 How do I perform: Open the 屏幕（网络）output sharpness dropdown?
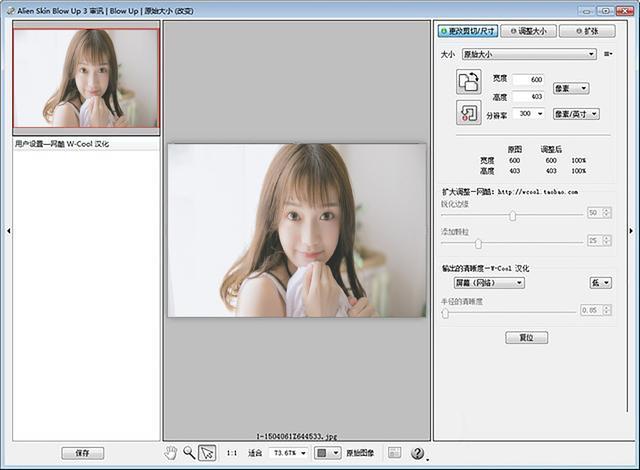484,283
